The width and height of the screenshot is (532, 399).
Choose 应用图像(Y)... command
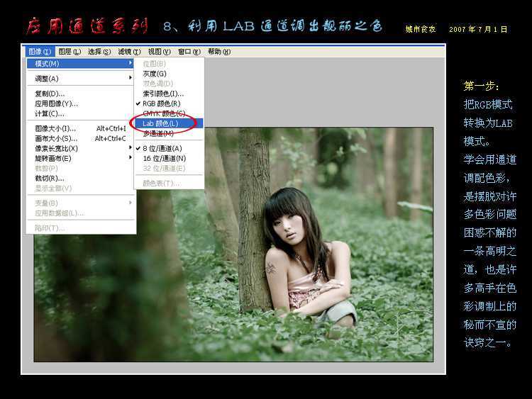click(x=80, y=103)
